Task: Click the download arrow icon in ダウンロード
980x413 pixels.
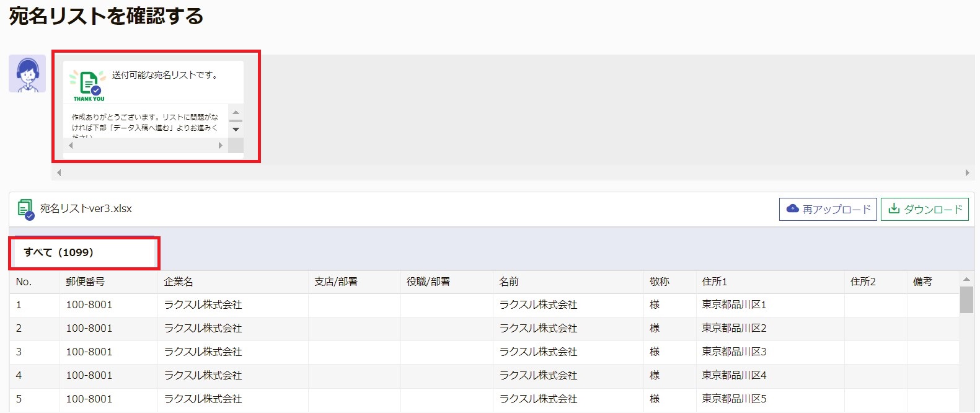Action: [894, 209]
